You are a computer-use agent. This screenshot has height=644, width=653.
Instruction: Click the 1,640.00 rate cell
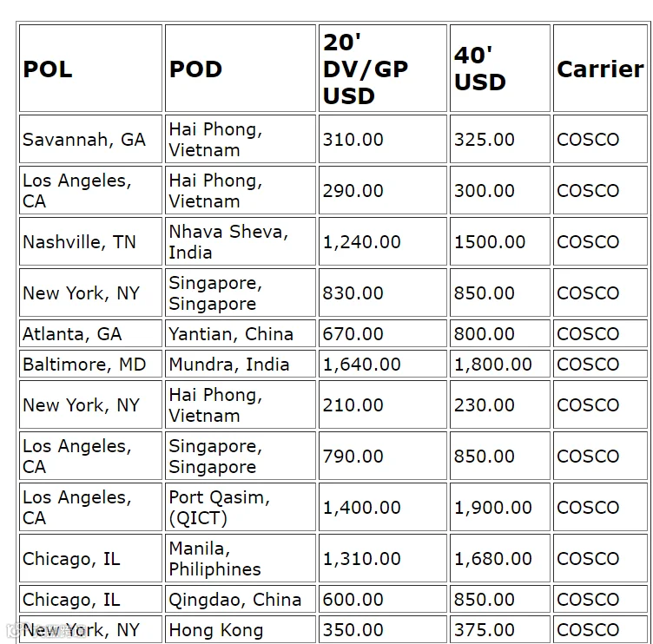tap(383, 364)
